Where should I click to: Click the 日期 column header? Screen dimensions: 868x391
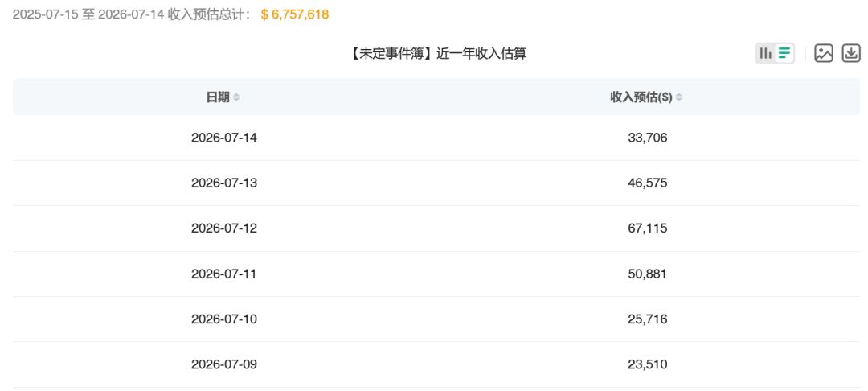click(218, 97)
